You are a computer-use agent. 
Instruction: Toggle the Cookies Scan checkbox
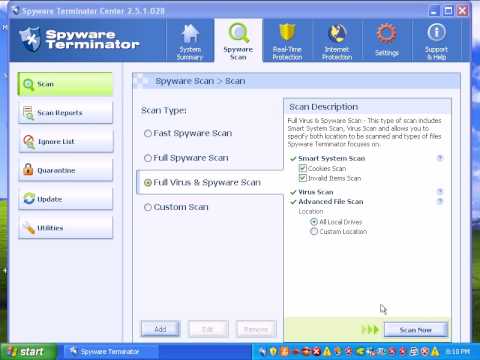point(303,168)
